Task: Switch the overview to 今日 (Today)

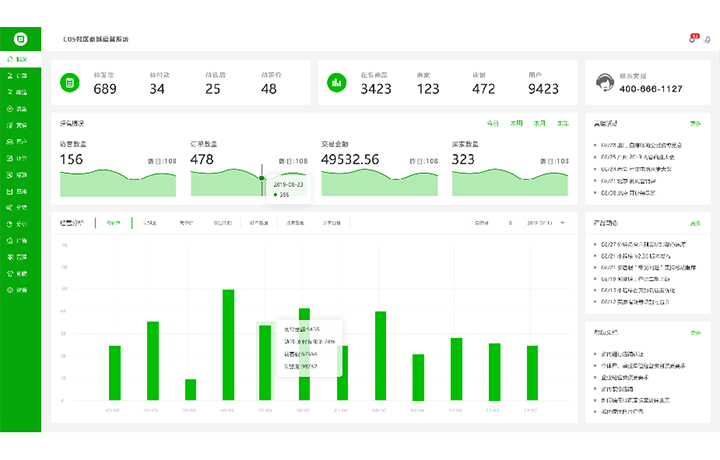Action: (492, 123)
